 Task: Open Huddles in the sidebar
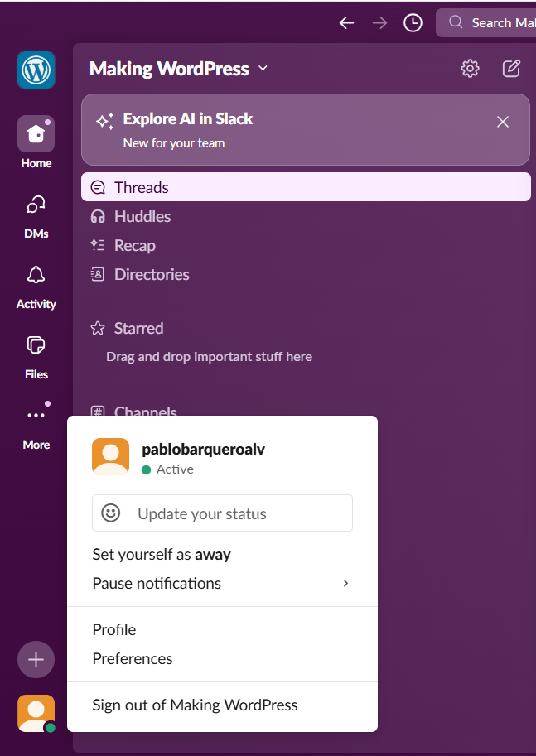pyautogui.click(x=142, y=217)
